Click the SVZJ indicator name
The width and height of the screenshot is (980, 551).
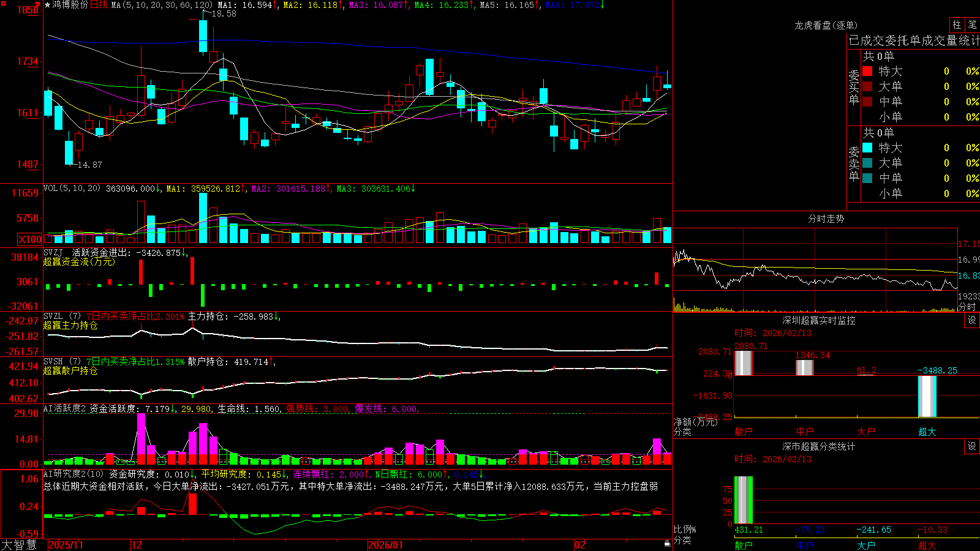tap(53, 252)
